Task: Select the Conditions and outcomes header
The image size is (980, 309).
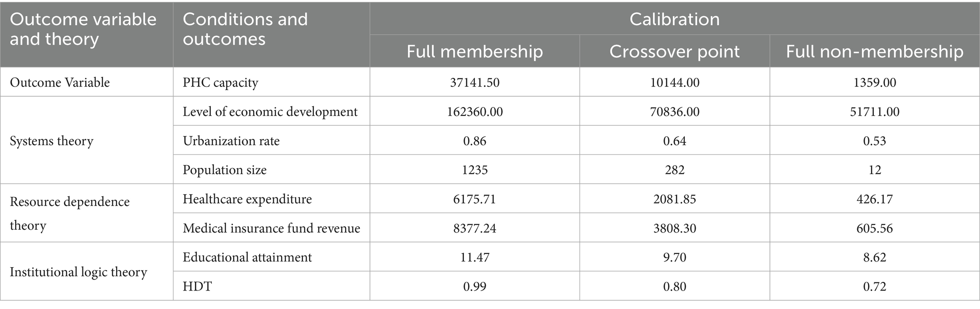Action: click(x=245, y=29)
